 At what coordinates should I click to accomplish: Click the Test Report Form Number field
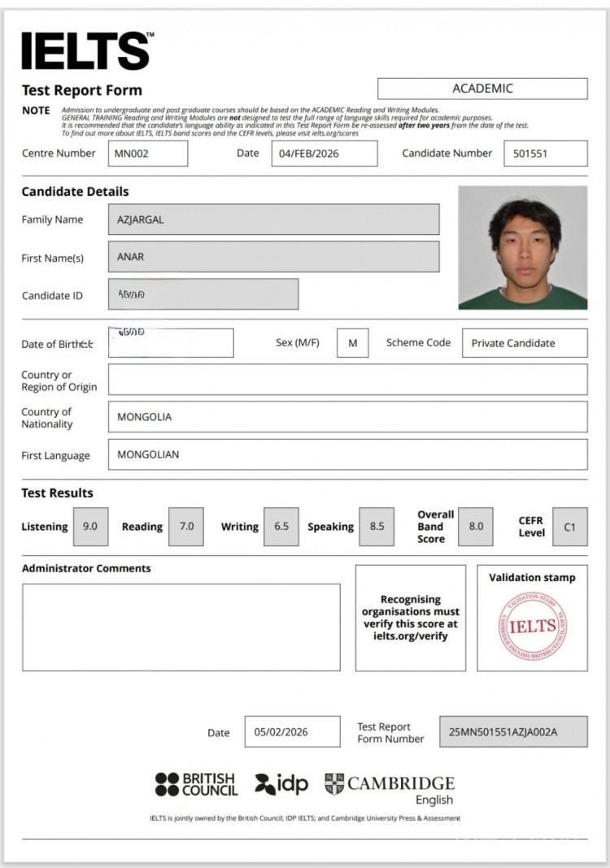512,731
